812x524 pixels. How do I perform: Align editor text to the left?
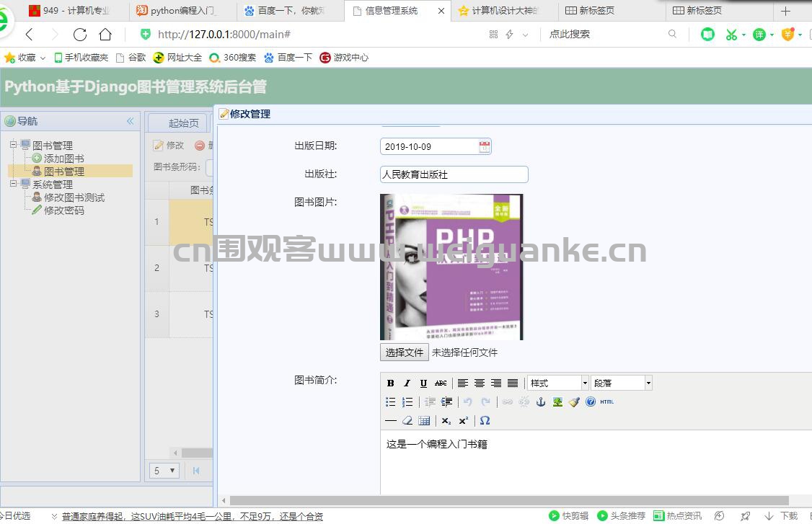(463, 383)
